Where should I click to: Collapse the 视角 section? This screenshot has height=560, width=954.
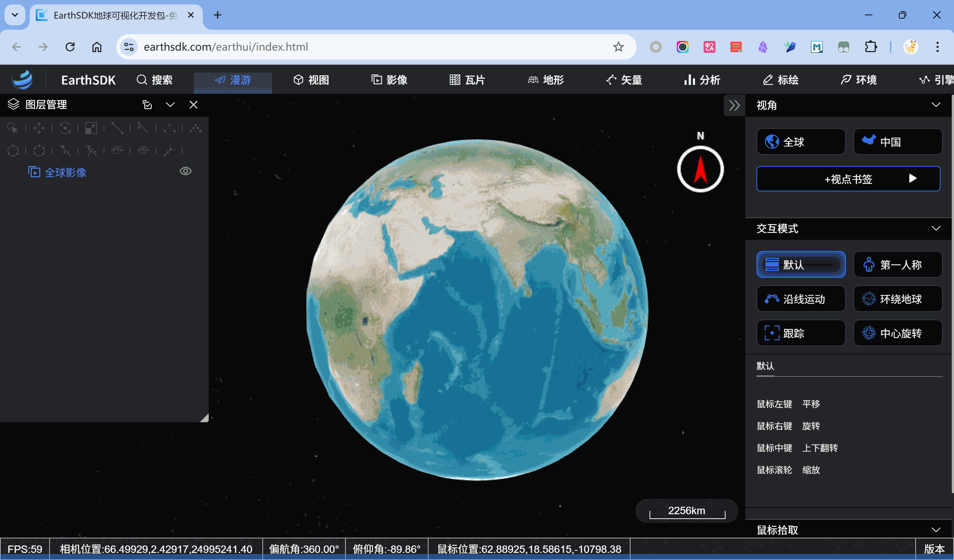coord(935,105)
